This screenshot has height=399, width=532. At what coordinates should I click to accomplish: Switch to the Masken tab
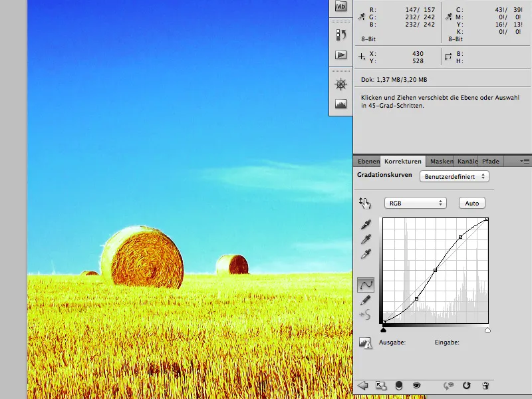(441, 161)
